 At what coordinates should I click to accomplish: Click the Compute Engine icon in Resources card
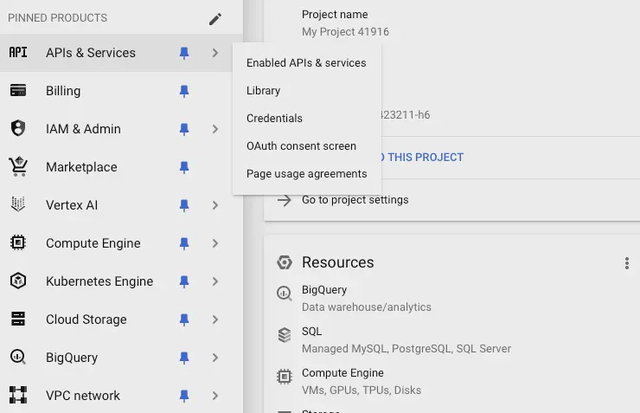click(x=284, y=377)
